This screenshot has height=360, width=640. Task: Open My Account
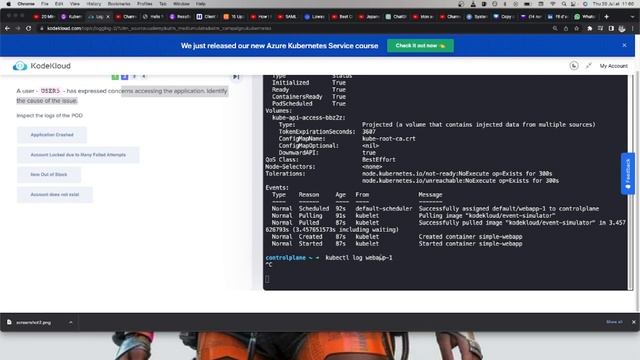(x=613, y=66)
